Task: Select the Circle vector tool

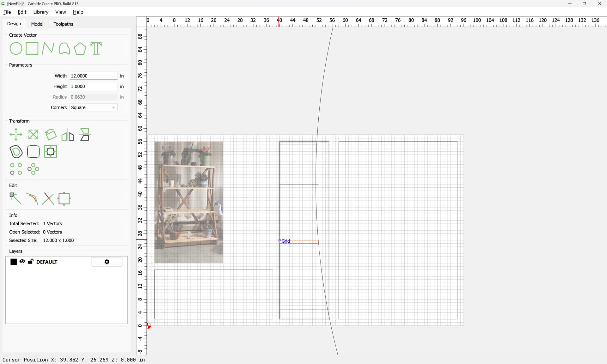Action: click(16, 49)
